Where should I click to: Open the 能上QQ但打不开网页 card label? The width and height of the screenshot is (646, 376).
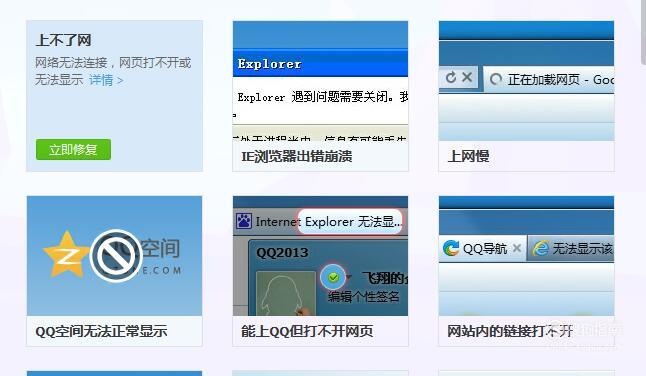307,331
